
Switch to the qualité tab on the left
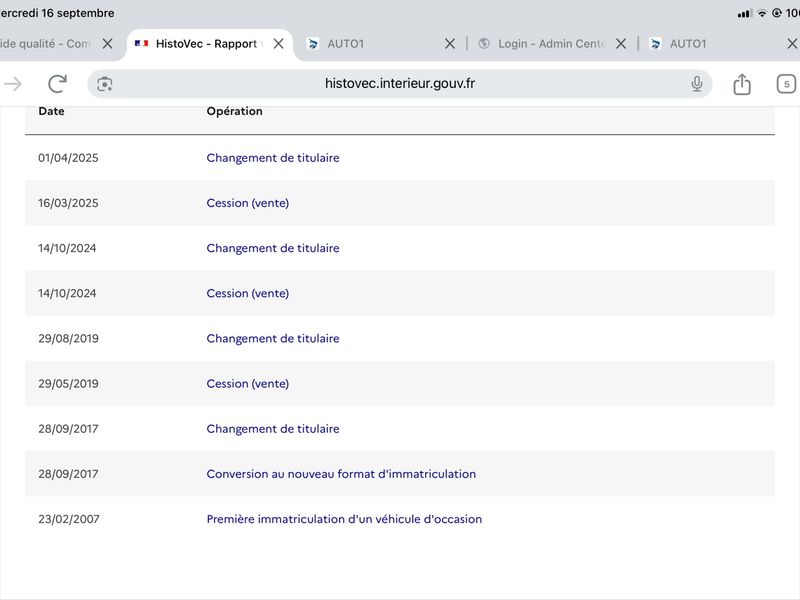coord(45,44)
